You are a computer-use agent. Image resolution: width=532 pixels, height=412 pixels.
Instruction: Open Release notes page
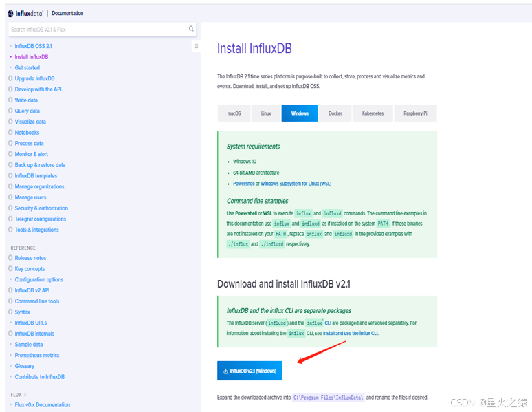[30, 258]
